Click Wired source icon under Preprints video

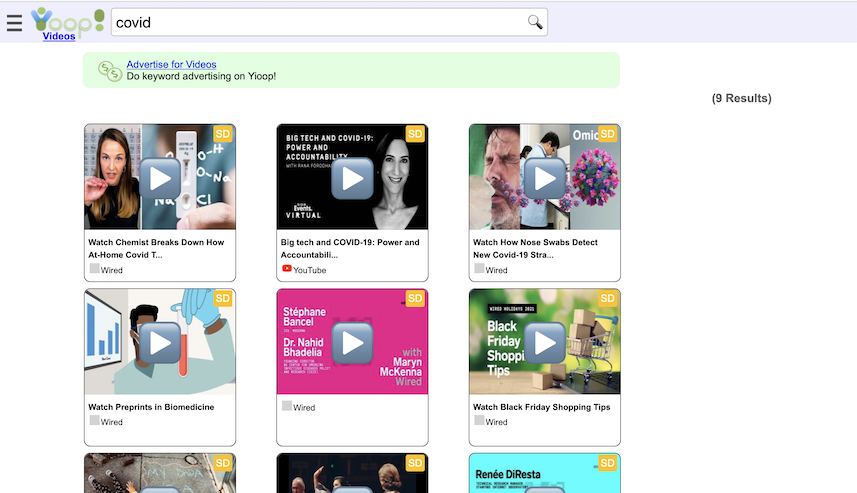click(95, 420)
